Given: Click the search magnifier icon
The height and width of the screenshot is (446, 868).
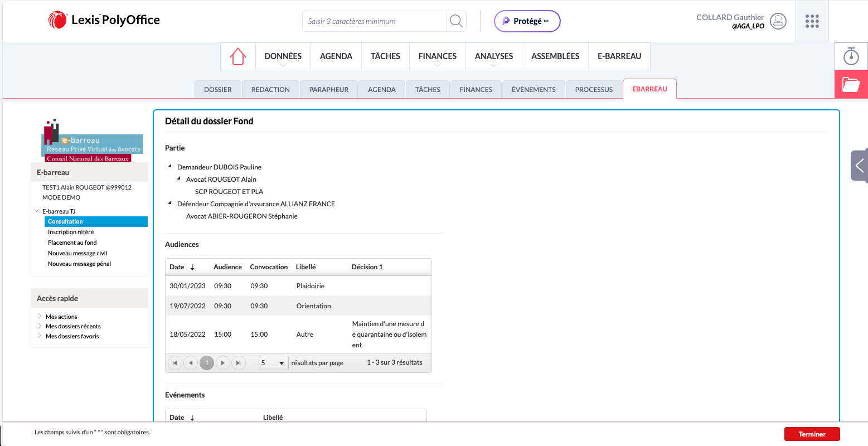Looking at the screenshot, I should point(456,21).
